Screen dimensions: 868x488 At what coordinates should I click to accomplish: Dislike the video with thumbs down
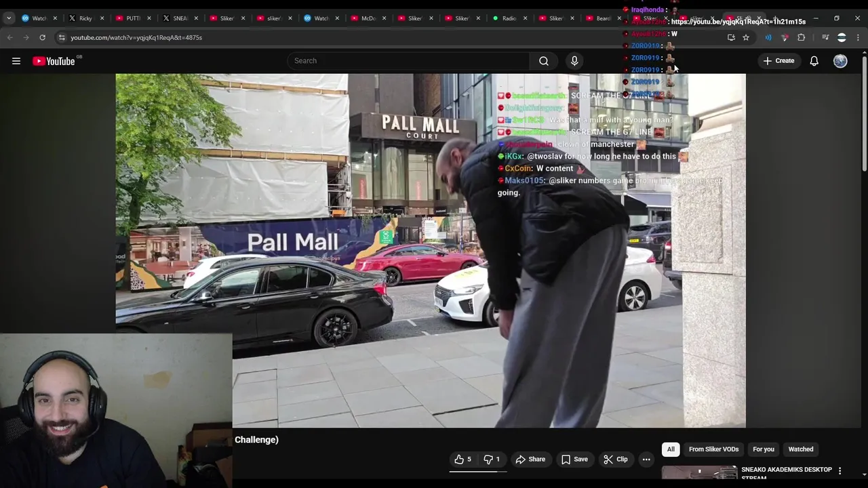(x=492, y=460)
